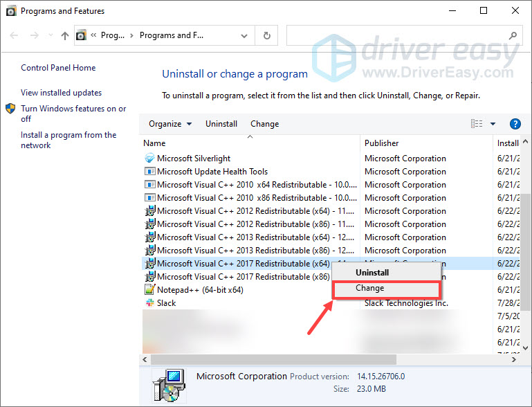Expand the address bar history dropdown
Viewport: 532px width, 407px height.
tap(244, 35)
